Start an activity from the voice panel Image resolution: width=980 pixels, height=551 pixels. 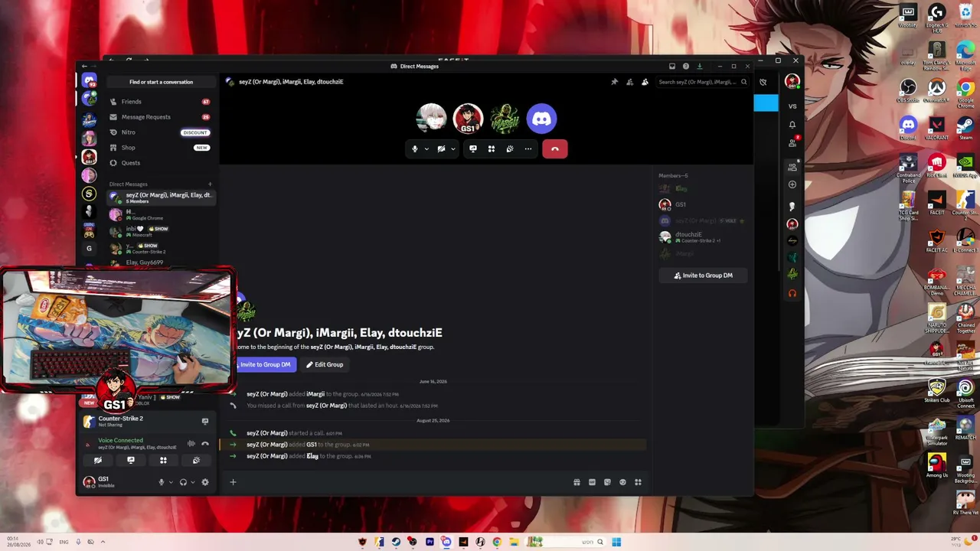coord(163,461)
